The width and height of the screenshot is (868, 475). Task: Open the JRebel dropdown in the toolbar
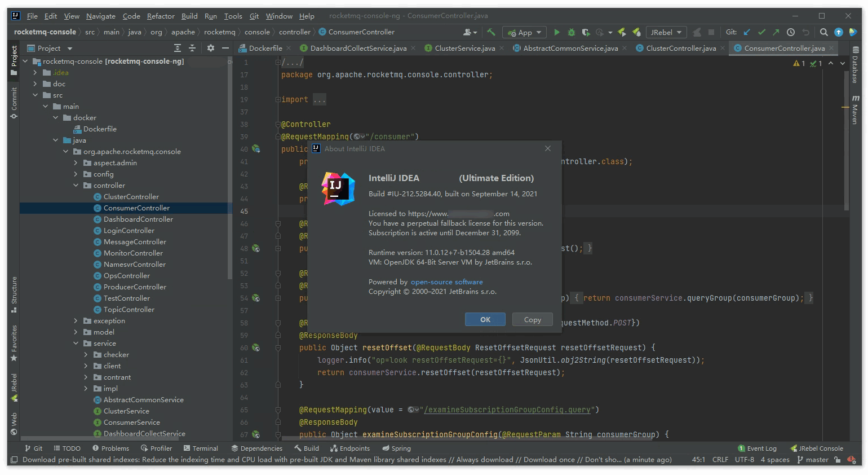[x=666, y=32]
